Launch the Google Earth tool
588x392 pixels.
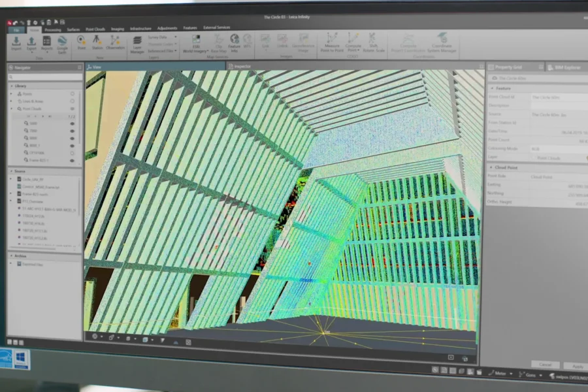point(62,44)
